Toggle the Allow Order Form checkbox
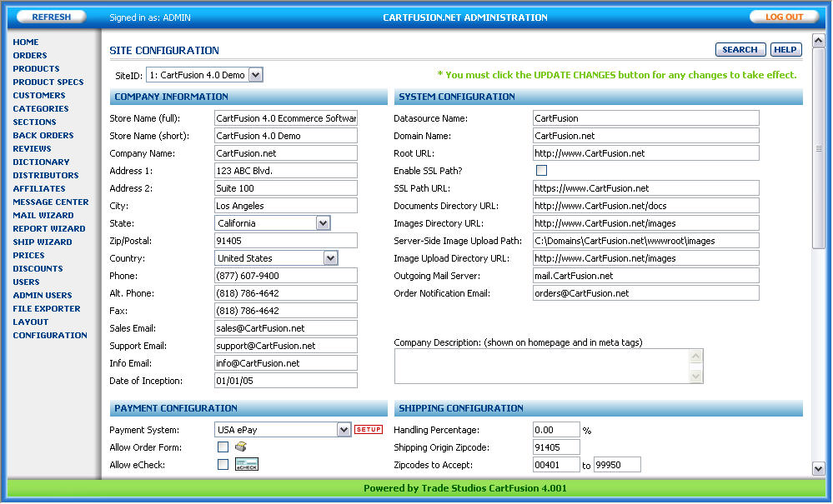 (x=223, y=447)
